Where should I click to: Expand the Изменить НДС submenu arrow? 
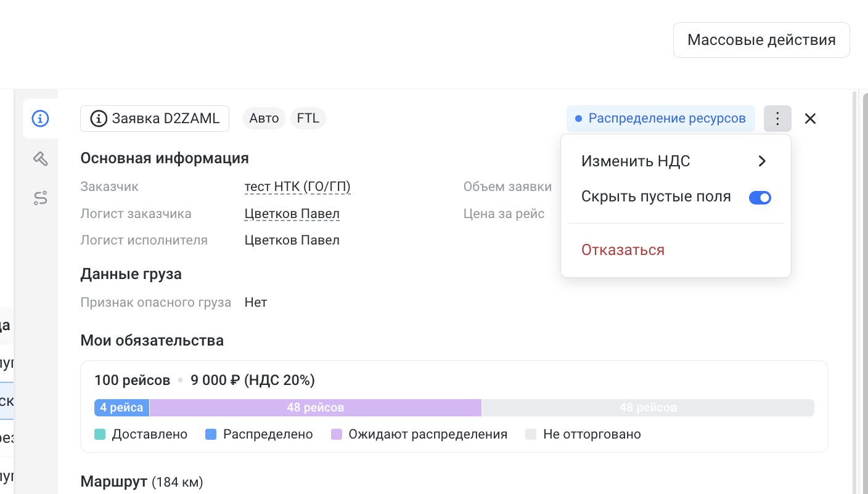click(762, 161)
